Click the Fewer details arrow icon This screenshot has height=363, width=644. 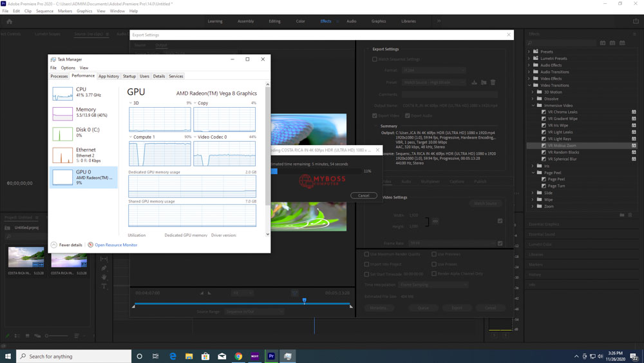[54, 245]
